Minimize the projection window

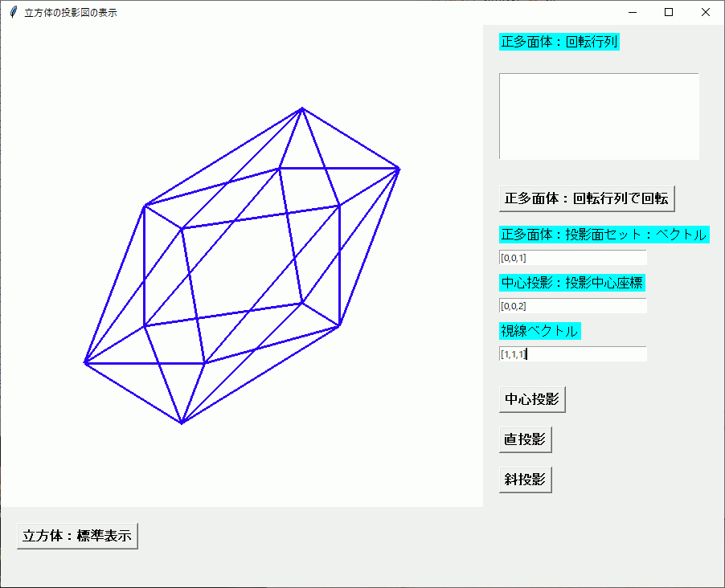[633, 13]
